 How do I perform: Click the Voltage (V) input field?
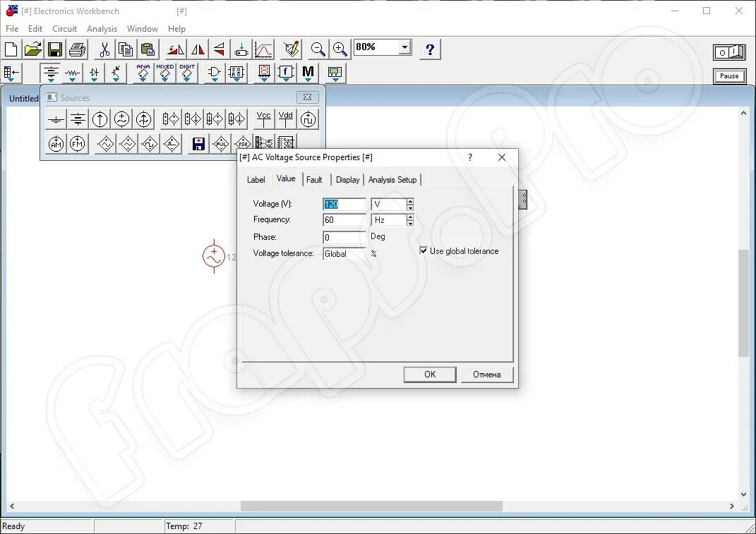pyautogui.click(x=344, y=205)
